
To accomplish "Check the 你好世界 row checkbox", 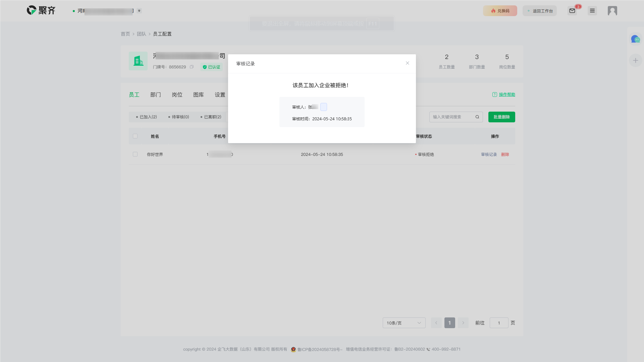I will [x=135, y=154].
